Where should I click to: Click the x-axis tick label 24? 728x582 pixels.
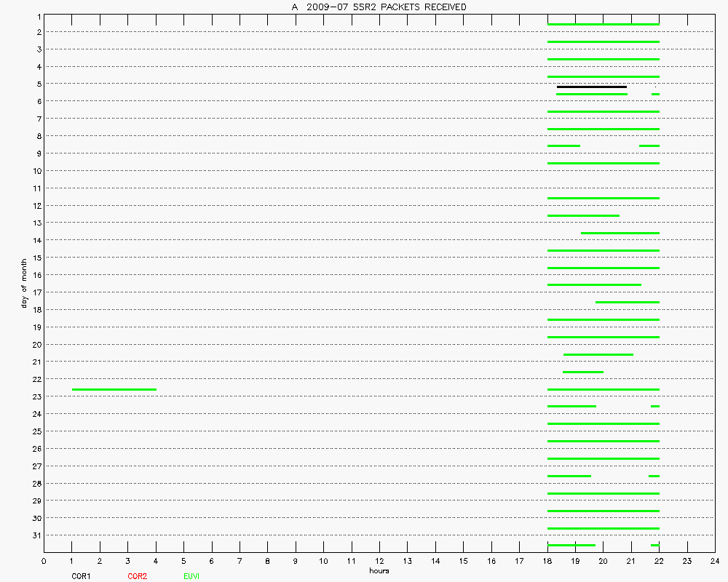click(714, 562)
